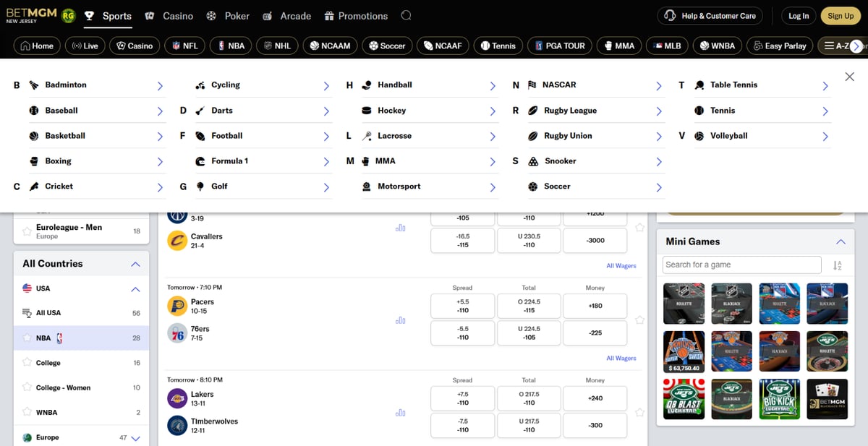
Task: Open the Promotions top tab
Action: pos(355,16)
